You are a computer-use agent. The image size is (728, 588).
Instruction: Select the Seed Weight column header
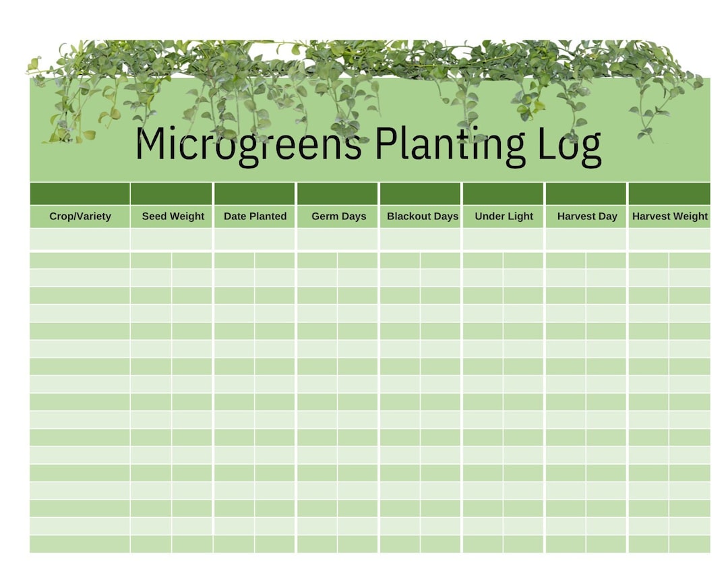tap(173, 216)
